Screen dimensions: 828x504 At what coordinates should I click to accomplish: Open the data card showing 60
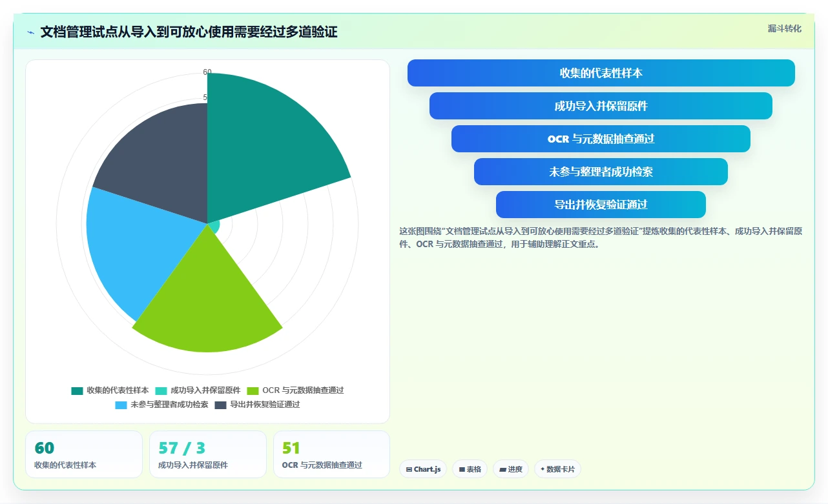(x=84, y=454)
